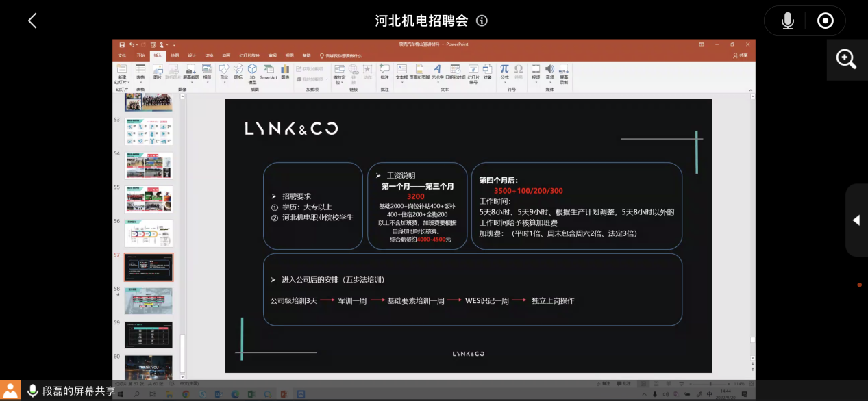Click the 共享 share button
The image size is (868, 401).
[741, 55]
